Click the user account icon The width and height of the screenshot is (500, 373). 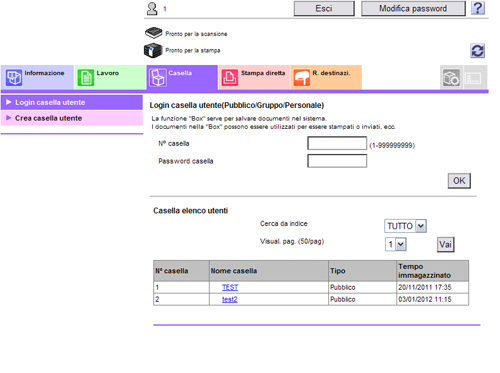pos(152,9)
